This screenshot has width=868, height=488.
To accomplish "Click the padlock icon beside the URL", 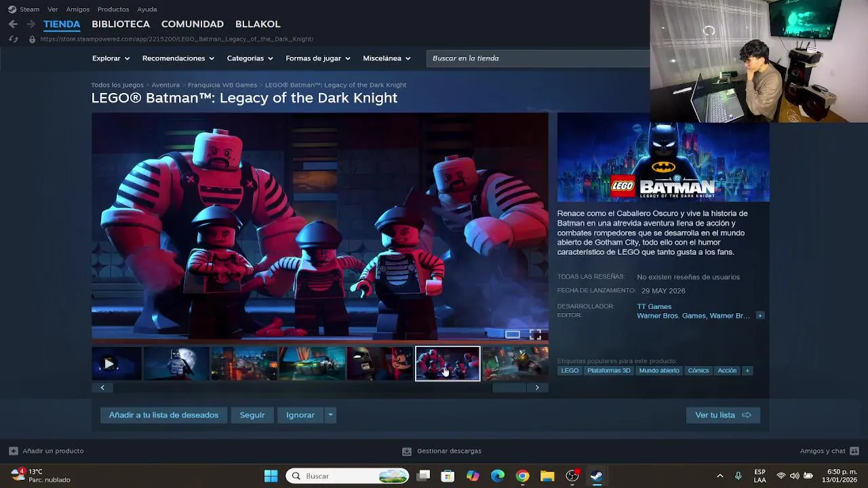I will coord(32,39).
